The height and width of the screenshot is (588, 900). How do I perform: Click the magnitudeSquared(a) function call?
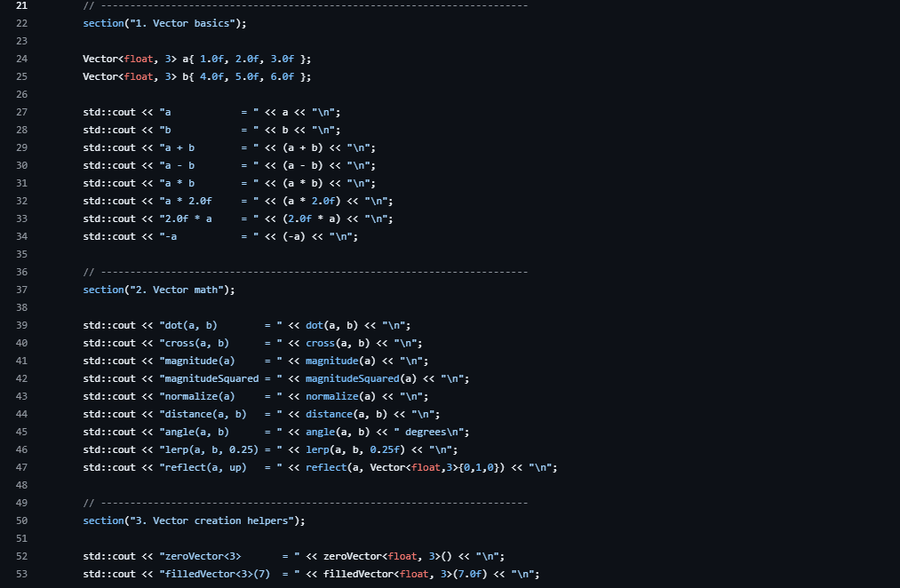point(361,378)
